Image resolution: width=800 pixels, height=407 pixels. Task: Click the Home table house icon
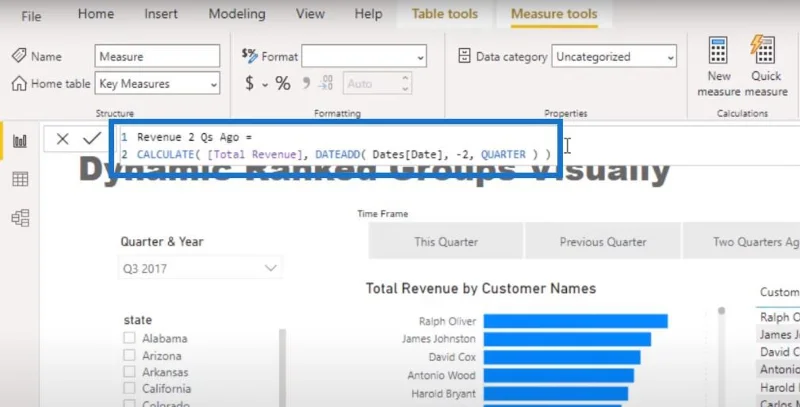click(19, 83)
